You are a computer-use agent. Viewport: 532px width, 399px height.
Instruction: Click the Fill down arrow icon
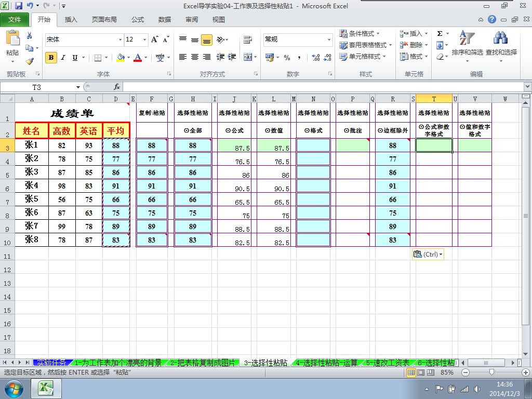[440, 45]
